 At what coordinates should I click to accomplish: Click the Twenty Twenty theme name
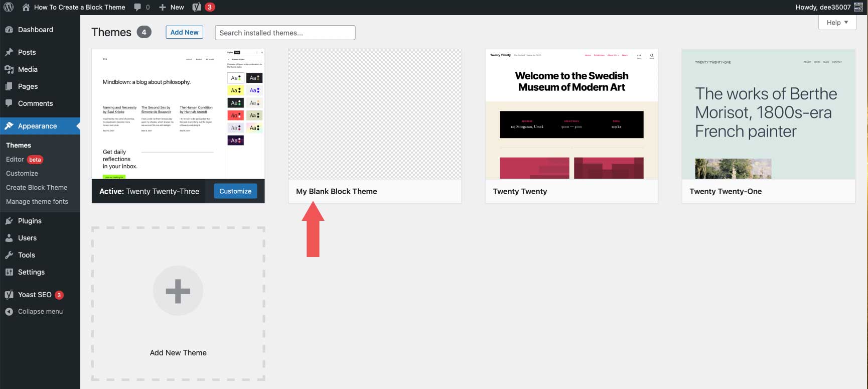[520, 191]
